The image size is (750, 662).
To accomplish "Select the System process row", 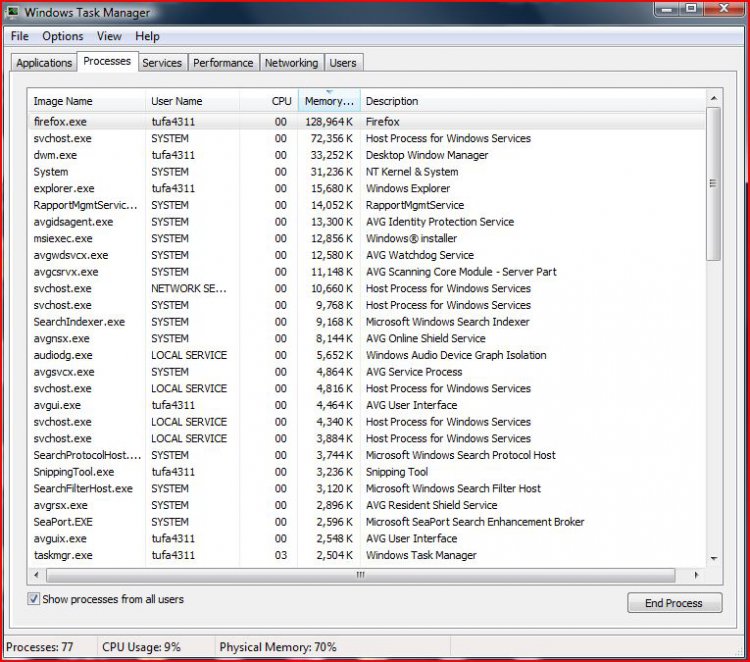I will click(366, 172).
